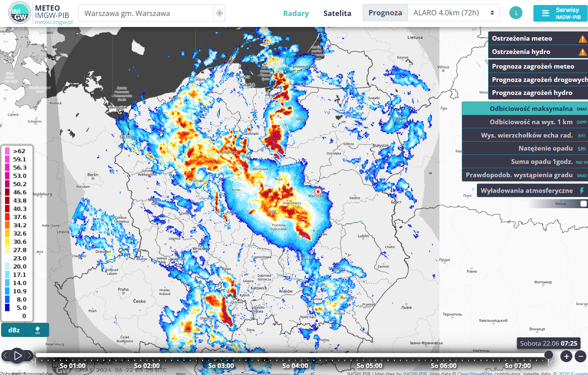The image size is (588, 375).
Task: Click the geolocation target icon in search box
Action: click(x=219, y=13)
